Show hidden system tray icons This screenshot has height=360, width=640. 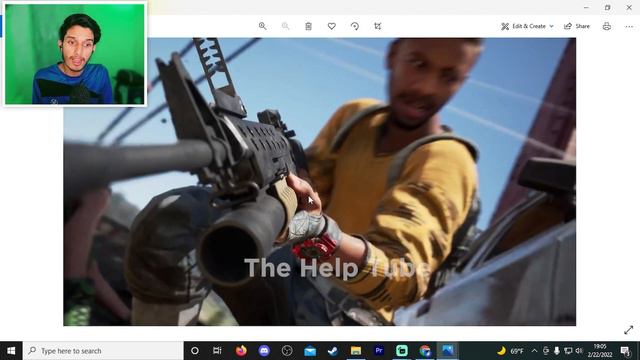[x=534, y=351]
